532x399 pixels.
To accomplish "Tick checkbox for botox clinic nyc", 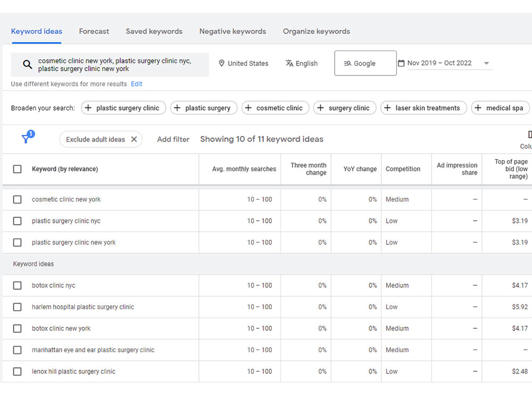I will (18, 286).
